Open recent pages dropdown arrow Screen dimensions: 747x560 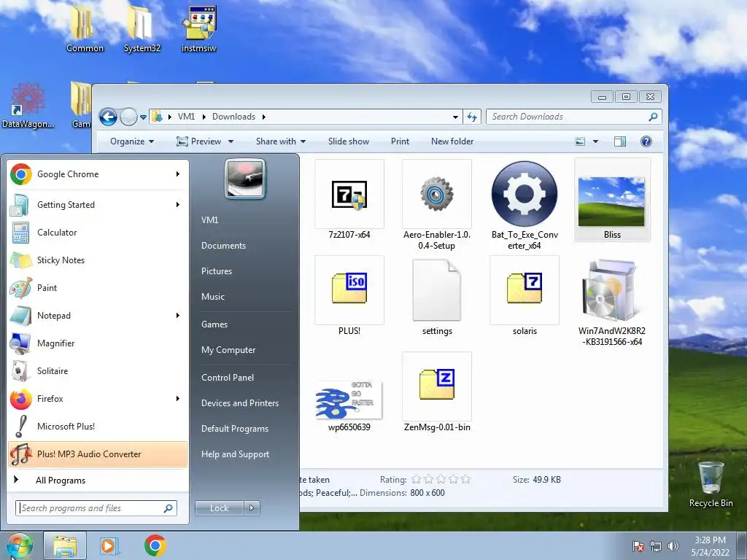[x=143, y=117]
